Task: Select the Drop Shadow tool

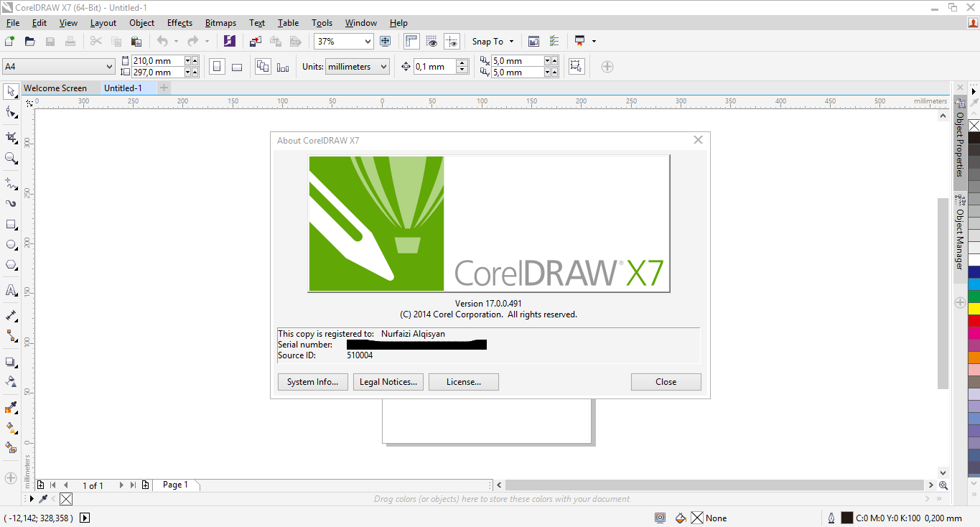Action: pyautogui.click(x=11, y=362)
